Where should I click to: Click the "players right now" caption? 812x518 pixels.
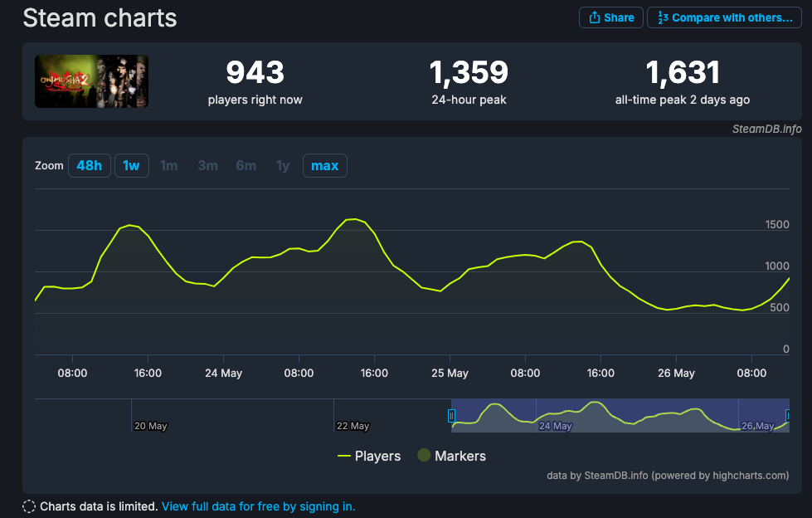coord(255,100)
